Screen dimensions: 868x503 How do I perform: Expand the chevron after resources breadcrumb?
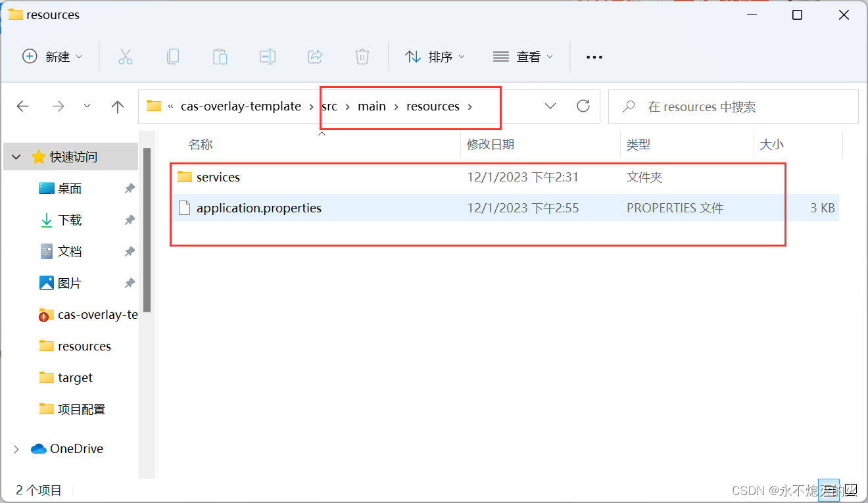470,107
